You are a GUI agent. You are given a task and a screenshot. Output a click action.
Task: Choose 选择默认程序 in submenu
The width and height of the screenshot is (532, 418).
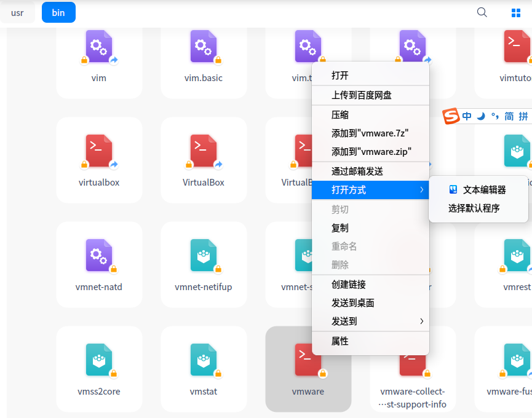[x=478, y=208]
